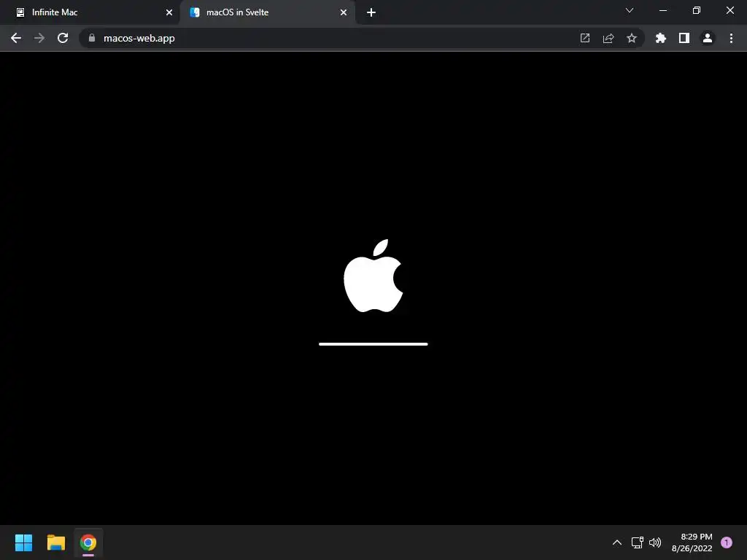Screen dimensions: 747x560
Task: Go back to the previous page
Action: tap(16, 38)
